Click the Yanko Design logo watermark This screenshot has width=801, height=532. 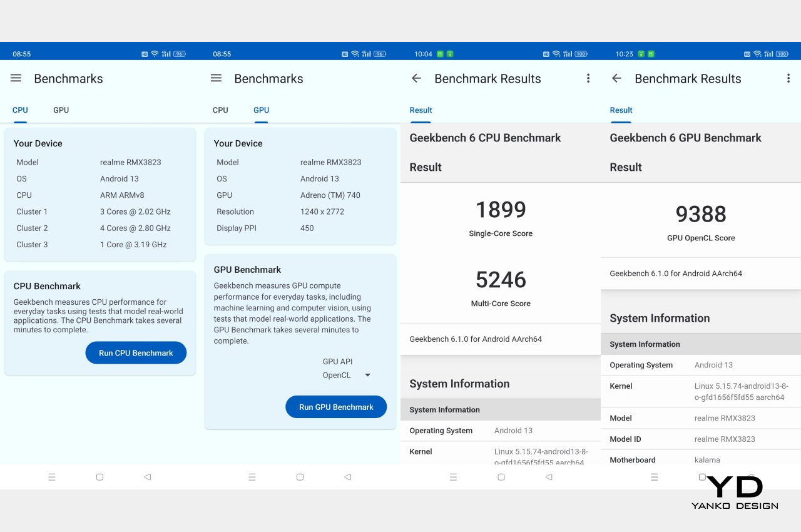tap(735, 493)
